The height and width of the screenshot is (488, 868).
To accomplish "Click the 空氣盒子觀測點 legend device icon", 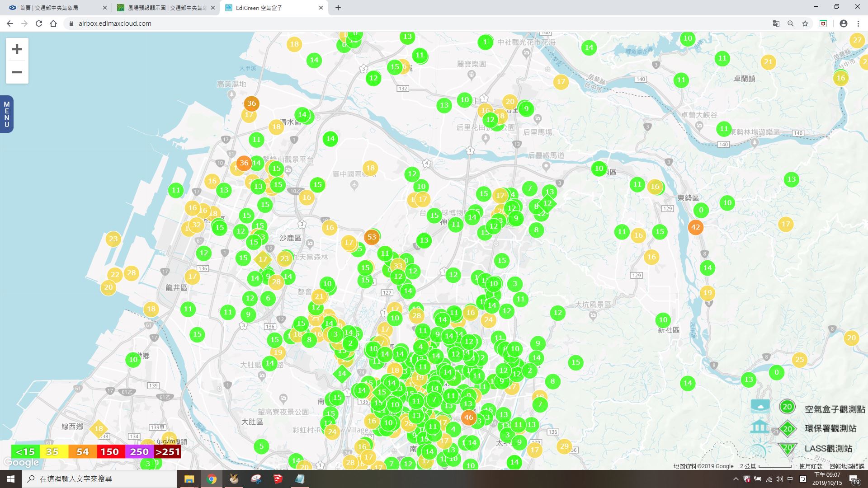I will pos(760,405).
